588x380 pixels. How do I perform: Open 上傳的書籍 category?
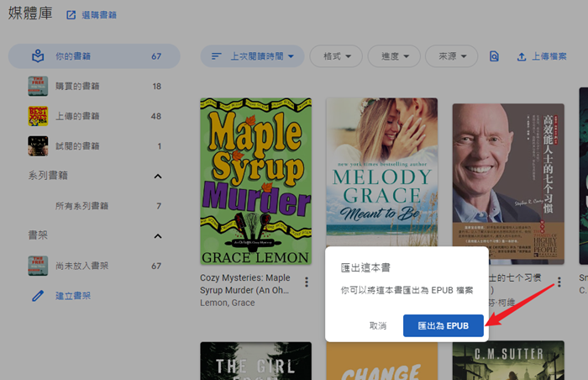[x=94, y=116]
